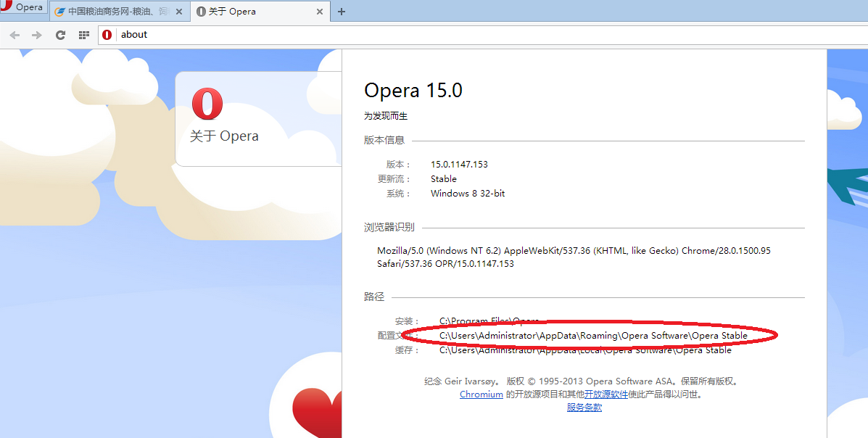Viewport: 868px width, 438px height.
Task: Click the 路径 section heading
Action: click(x=373, y=297)
